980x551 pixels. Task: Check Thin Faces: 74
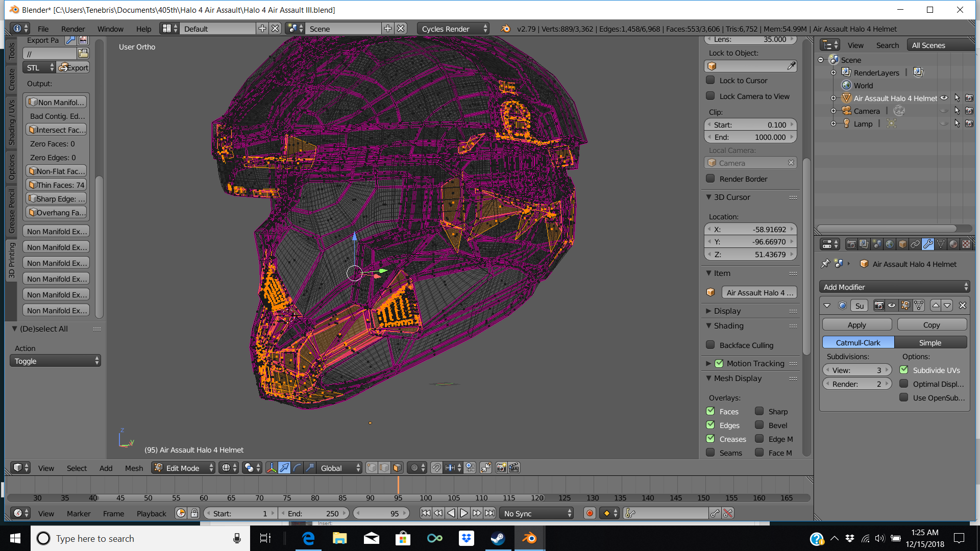(56, 185)
